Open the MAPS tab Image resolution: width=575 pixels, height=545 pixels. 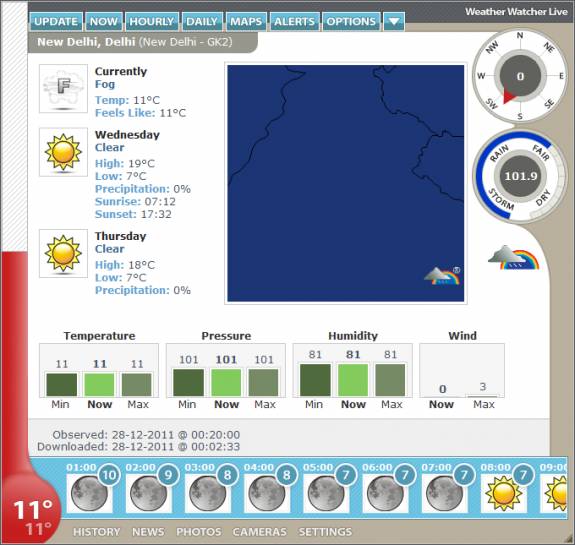246,22
